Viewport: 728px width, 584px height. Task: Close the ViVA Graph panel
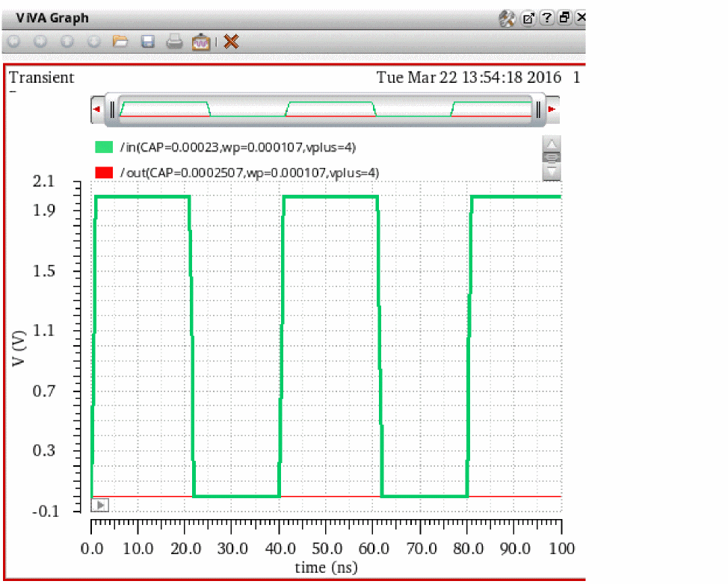(x=580, y=18)
